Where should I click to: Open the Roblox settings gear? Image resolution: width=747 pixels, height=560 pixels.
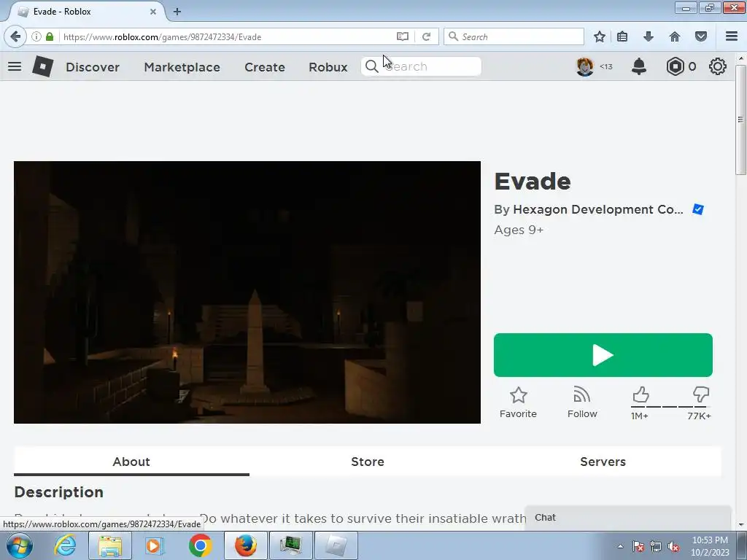718,66
